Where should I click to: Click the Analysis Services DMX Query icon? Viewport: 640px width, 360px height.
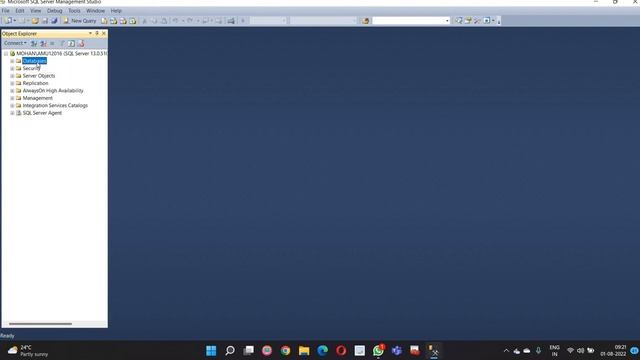(123, 20)
